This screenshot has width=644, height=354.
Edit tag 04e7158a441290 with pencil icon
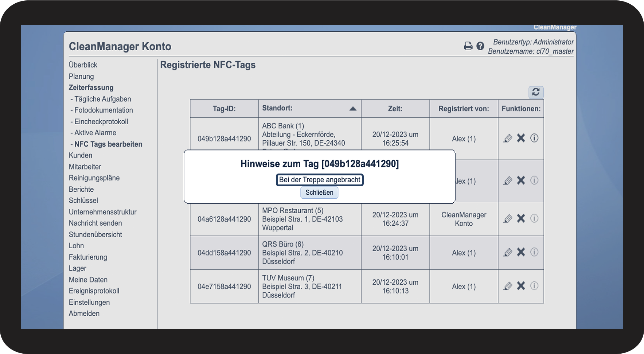pos(508,286)
